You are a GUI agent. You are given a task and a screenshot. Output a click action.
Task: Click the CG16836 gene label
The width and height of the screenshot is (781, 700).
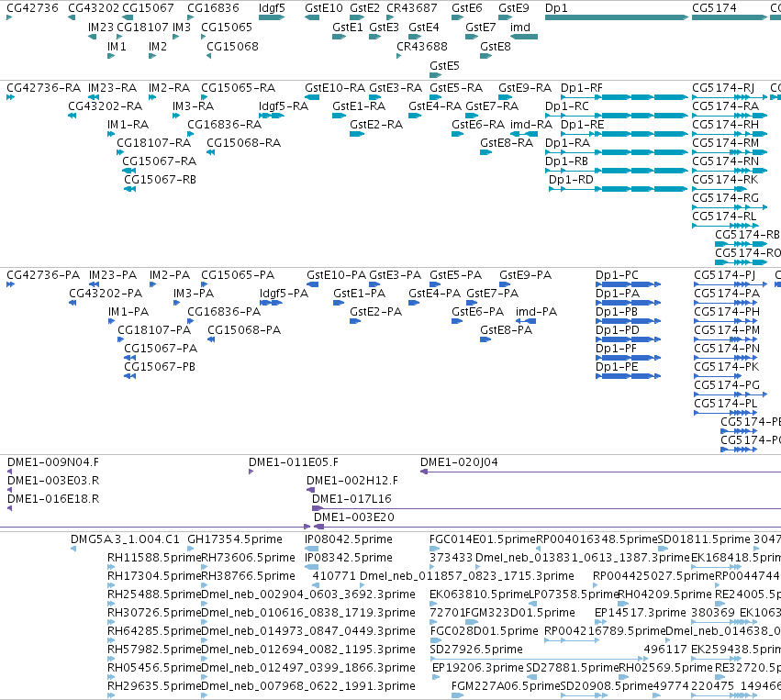click(x=213, y=8)
